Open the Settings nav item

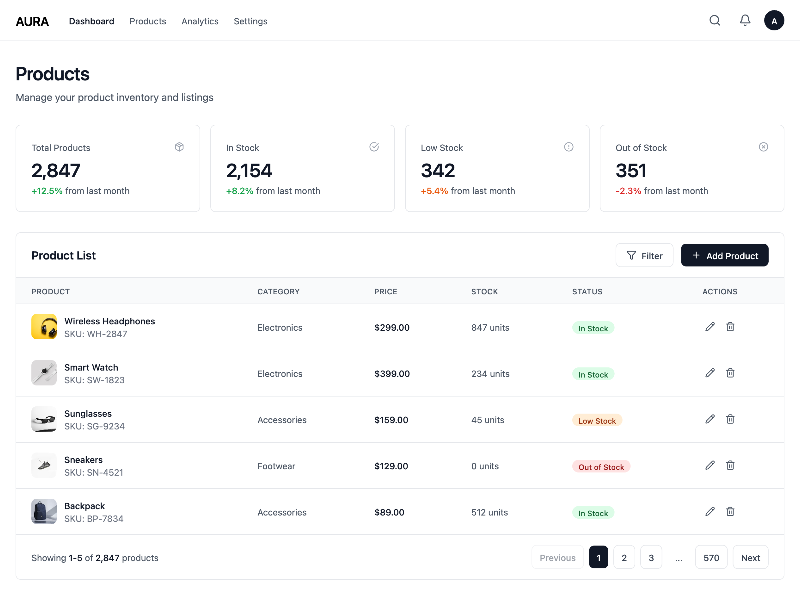(x=250, y=21)
